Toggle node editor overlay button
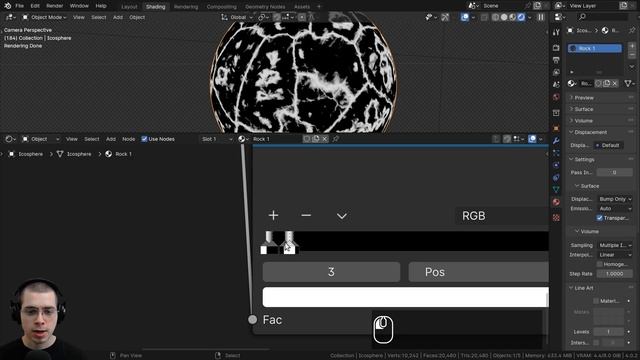Viewport: 640px width, 360px height. click(x=532, y=139)
